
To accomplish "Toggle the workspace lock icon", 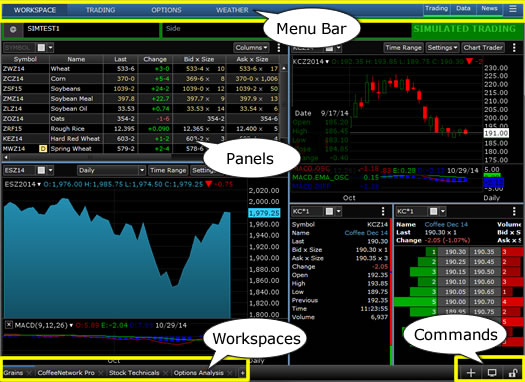I will [513, 373].
